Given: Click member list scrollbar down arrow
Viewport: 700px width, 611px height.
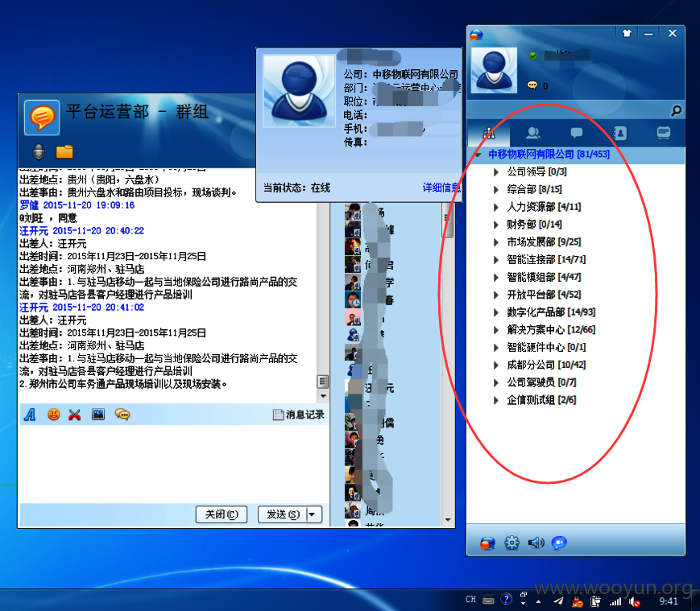Looking at the screenshot, I should point(448,520).
